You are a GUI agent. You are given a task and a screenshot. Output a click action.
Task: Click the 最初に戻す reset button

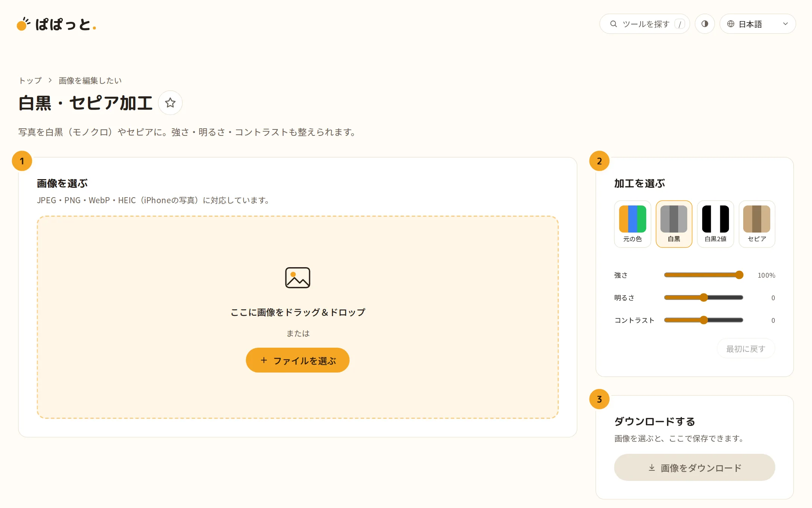click(746, 349)
